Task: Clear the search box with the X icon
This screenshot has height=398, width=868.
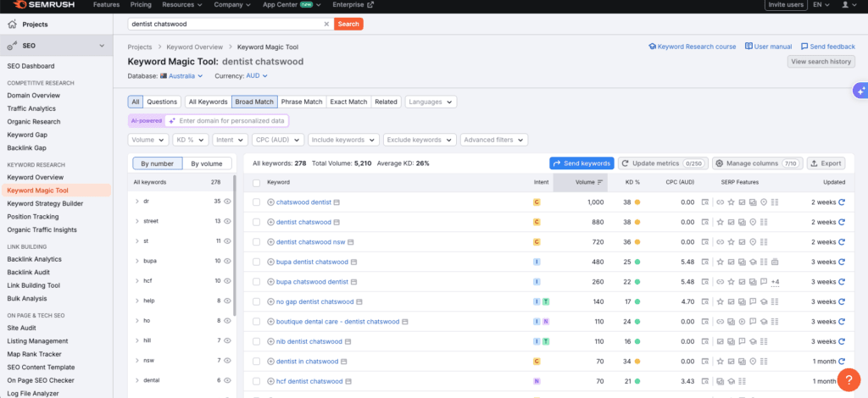Action: (326, 25)
